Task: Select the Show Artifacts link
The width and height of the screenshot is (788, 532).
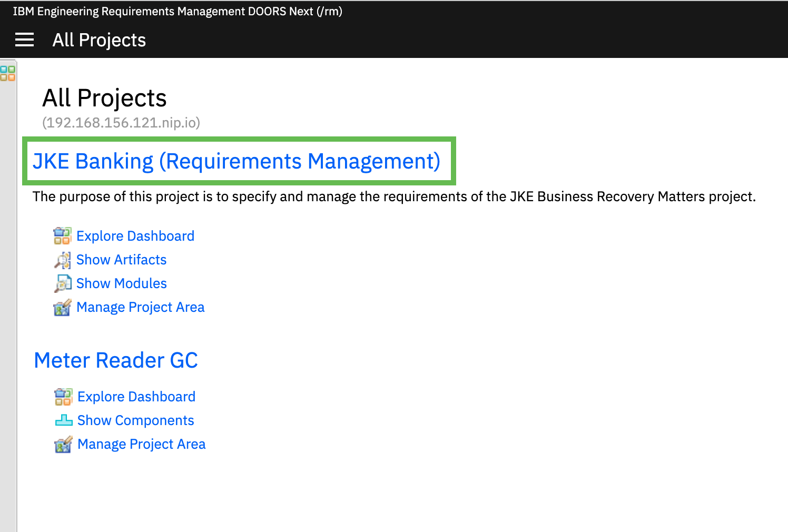Action: pyautogui.click(x=122, y=260)
